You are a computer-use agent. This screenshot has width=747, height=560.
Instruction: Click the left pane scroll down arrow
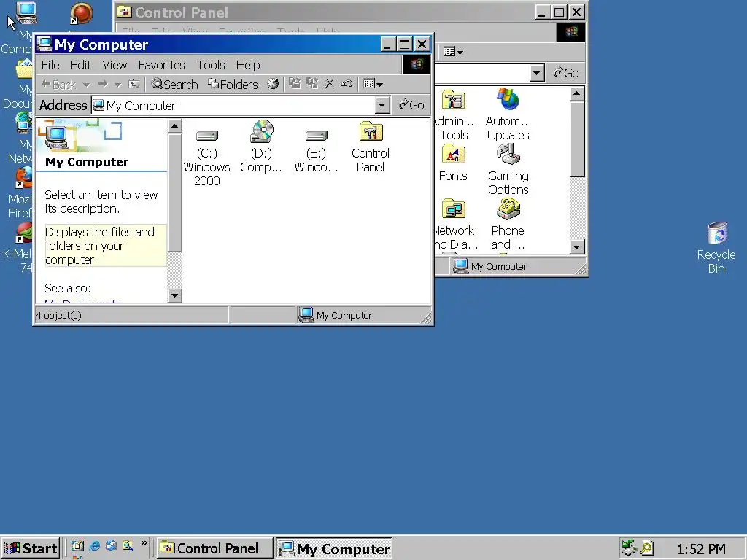point(175,296)
